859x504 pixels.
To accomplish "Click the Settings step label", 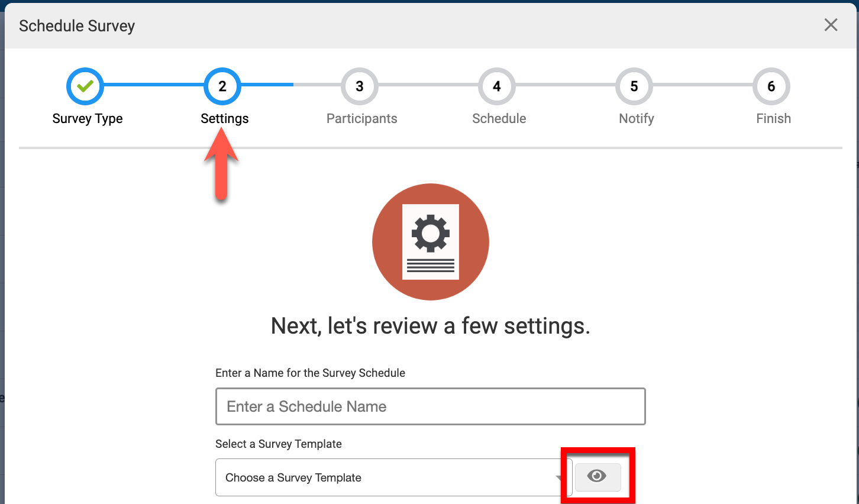I will click(225, 118).
